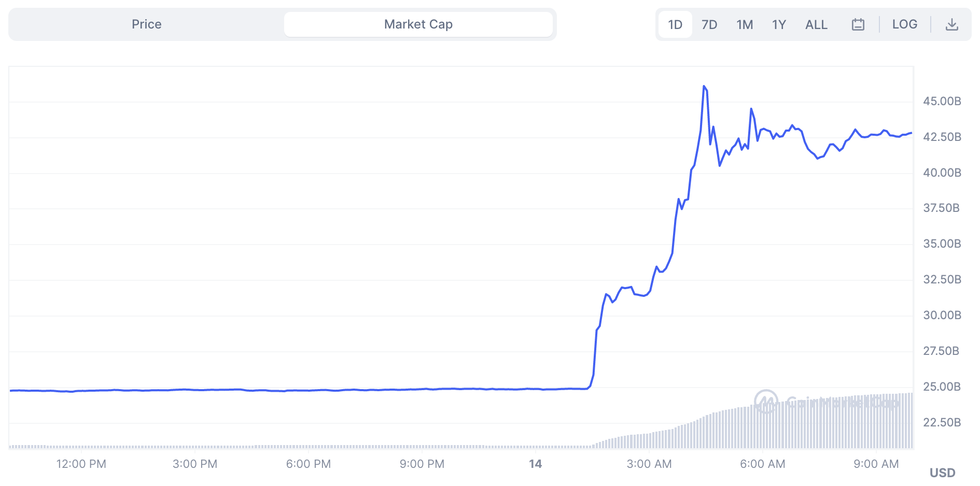
Task: Select the Market Cap tab
Action: pyautogui.click(x=418, y=24)
